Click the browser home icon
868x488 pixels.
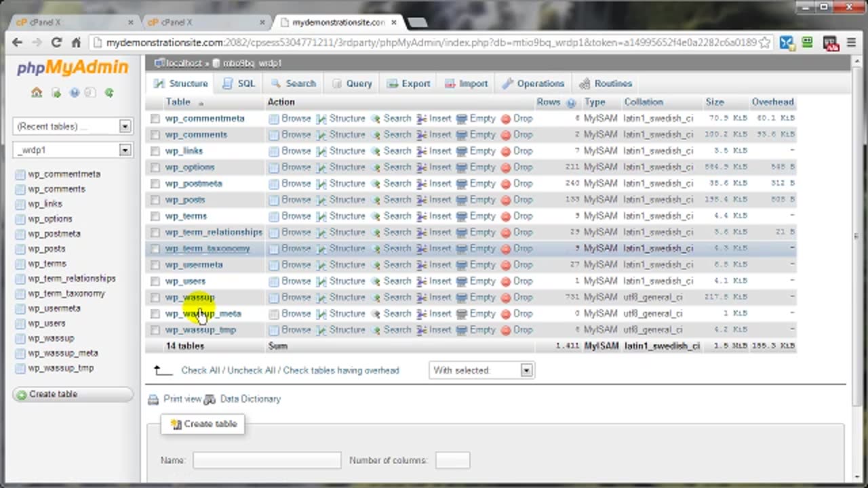tap(77, 42)
